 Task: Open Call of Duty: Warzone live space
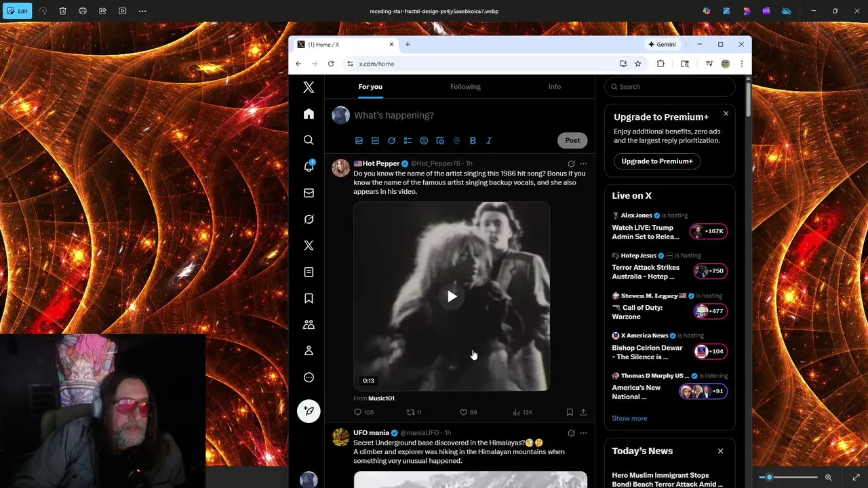pos(669,308)
